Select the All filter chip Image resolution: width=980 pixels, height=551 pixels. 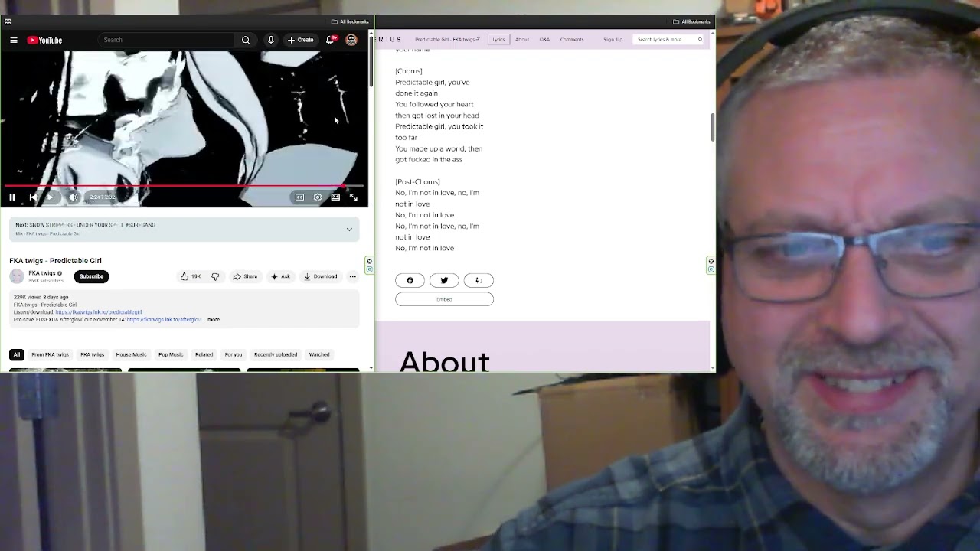click(17, 354)
